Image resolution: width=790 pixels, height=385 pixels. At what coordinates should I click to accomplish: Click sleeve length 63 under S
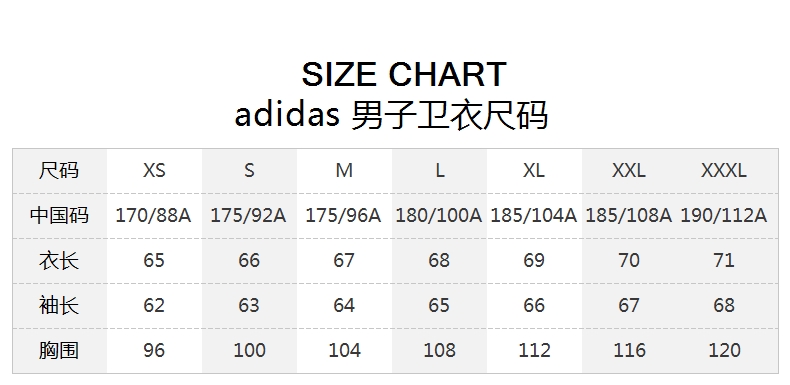pyautogui.click(x=249, y=305)
